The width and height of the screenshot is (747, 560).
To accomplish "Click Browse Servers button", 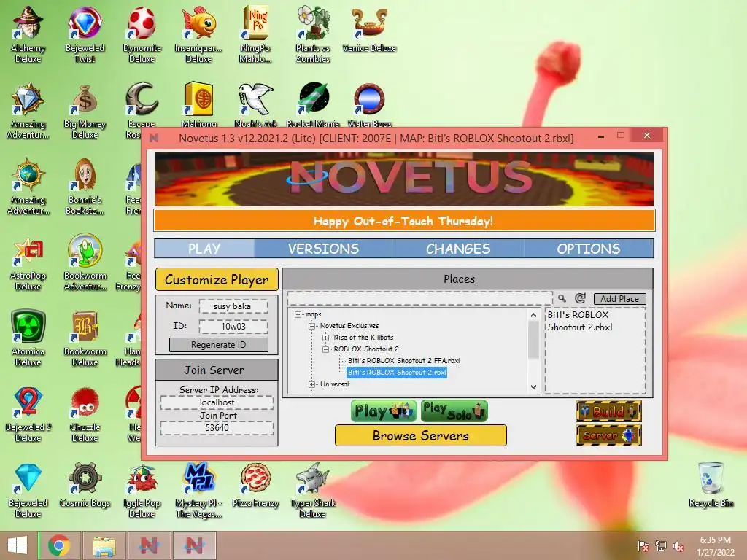I will click(421, 436).
